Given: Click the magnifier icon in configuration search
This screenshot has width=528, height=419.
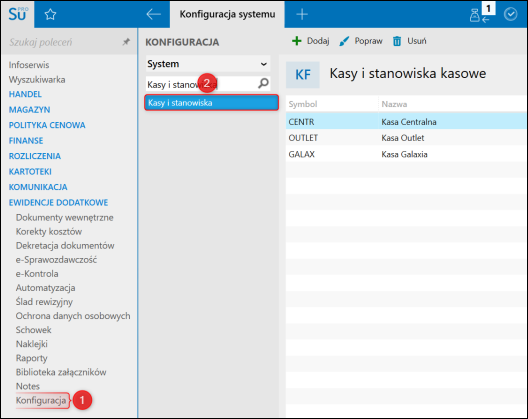Looking at the screenshot, I should [263, 83].
